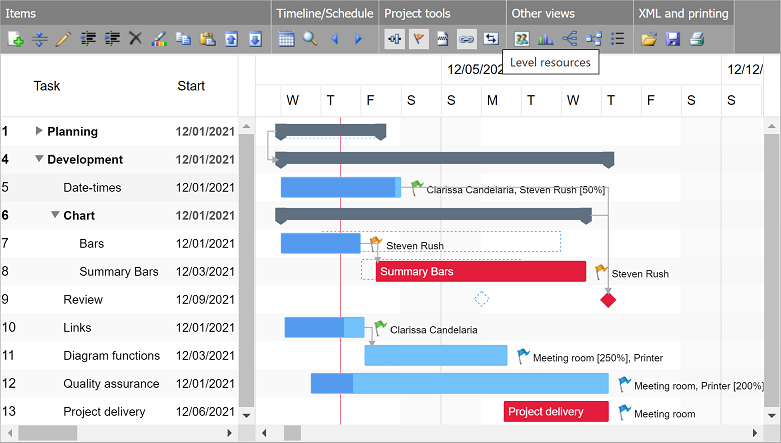Viewport: 781px width, 443px height.
Task: Click the Delete item X icon
Action: [135, 39]
